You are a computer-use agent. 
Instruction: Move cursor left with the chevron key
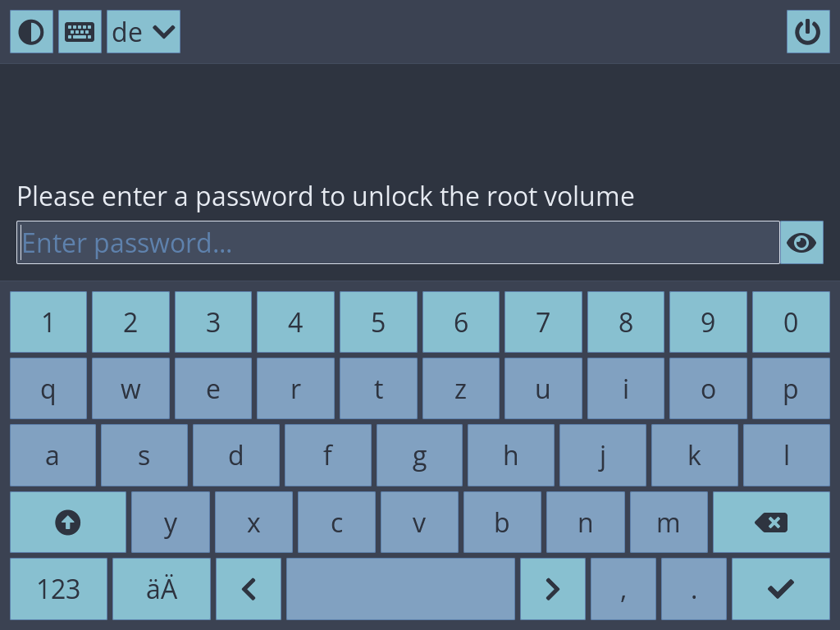pos(249,589)
